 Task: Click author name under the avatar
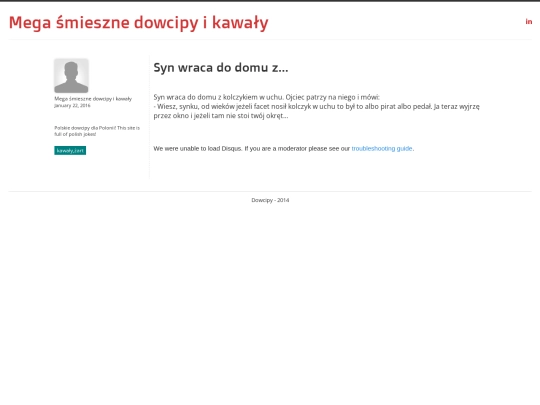point(93,99)
